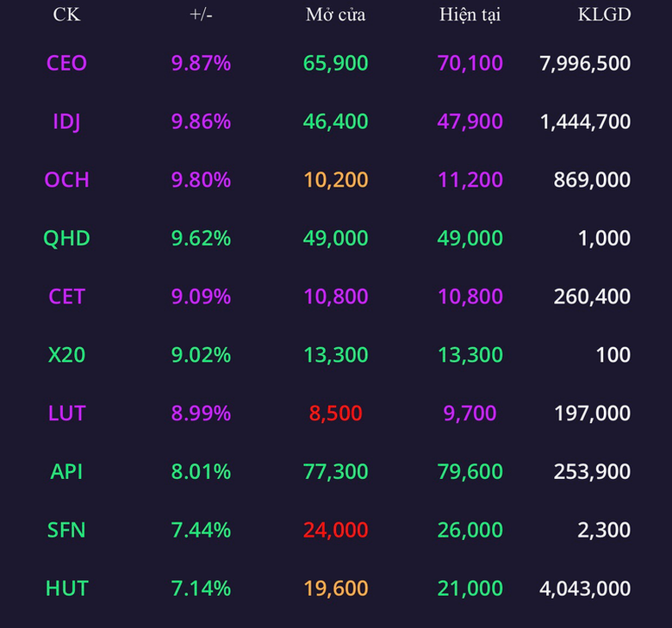Click CEO's current price 70,100
Screen dimensions: 672x628
point(470,63)
